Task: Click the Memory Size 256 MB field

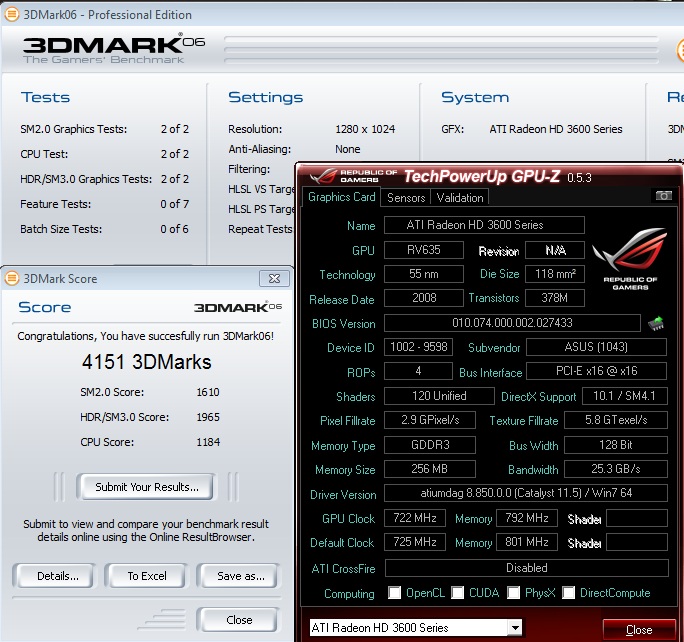Action: click(x=430, y=469)
